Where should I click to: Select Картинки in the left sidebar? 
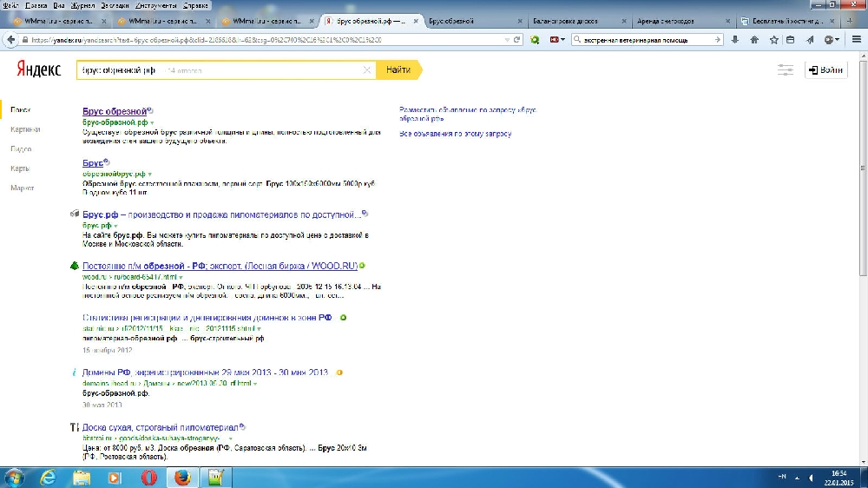[x=25, y=129]
